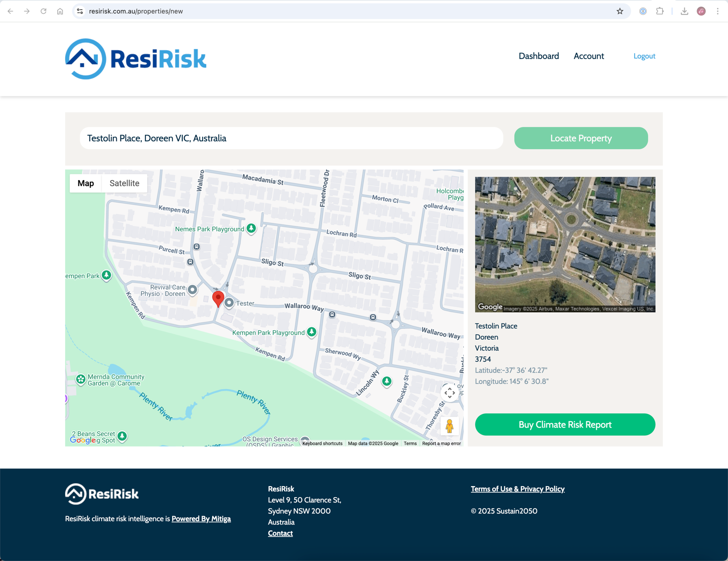Click the Nemes Park Playground marker
The width and height of the screenshot is (728, 561).
(x=251, y=228)
